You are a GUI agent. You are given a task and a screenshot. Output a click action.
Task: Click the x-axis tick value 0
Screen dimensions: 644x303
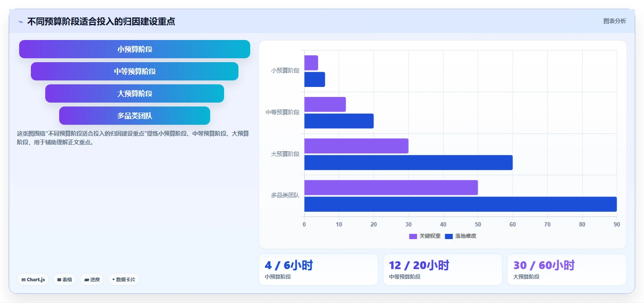coord(304,224)
